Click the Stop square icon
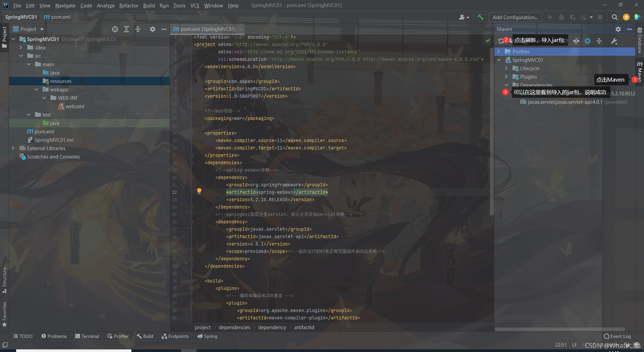Viewport: 644px width, 352px height. point(600,17)
